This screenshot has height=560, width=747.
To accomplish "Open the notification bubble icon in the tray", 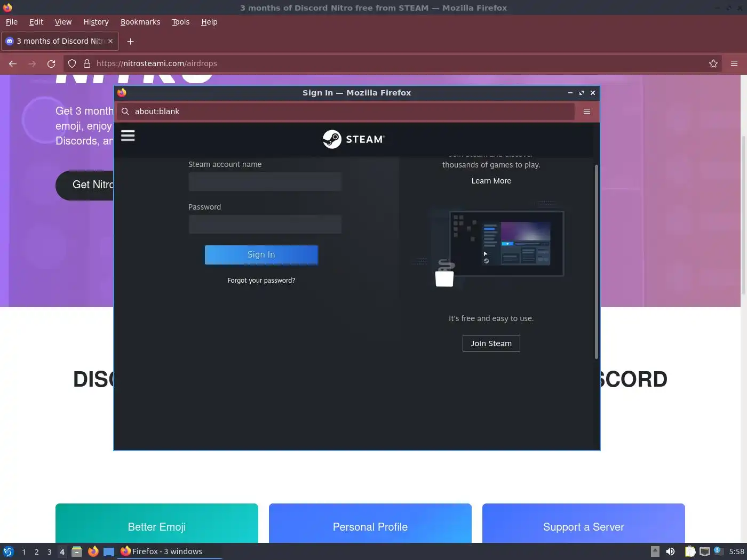I will pyautogui.click(x=718, y=551).
